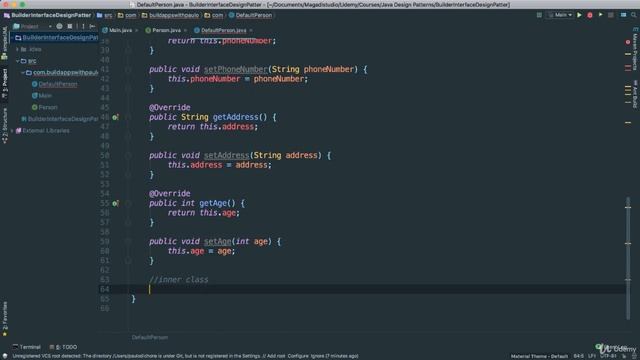
Task: Collapse the project root node arrow
Action: tap(12, 38)
